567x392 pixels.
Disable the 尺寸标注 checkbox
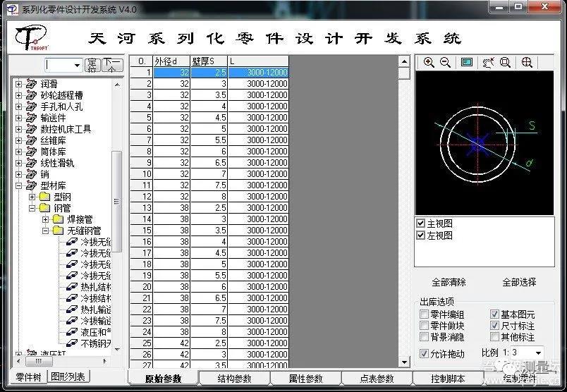coord(494,326)
